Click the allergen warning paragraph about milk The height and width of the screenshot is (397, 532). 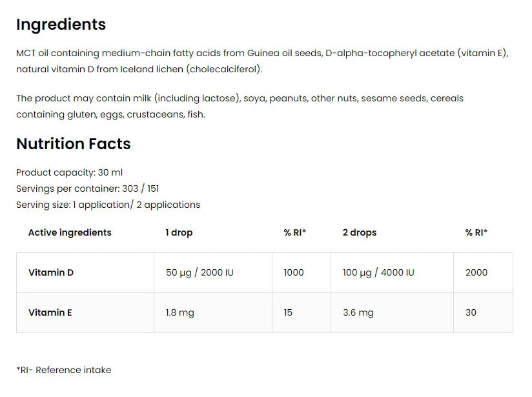240,107
